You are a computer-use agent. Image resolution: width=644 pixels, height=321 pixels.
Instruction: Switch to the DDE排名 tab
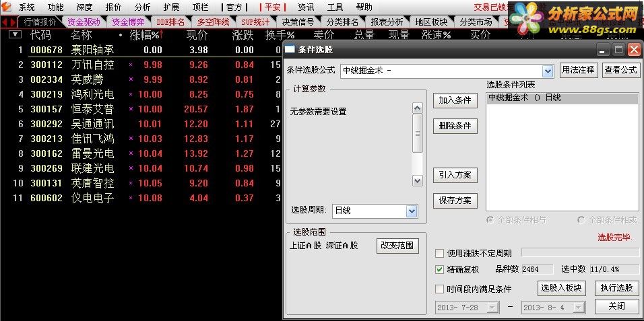170,22
